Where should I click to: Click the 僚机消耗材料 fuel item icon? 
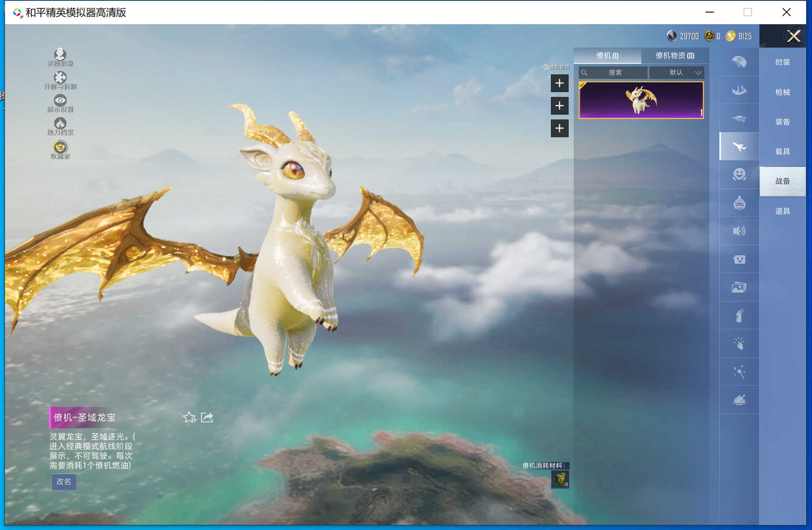pyautogui.click(x=560, y=480)
